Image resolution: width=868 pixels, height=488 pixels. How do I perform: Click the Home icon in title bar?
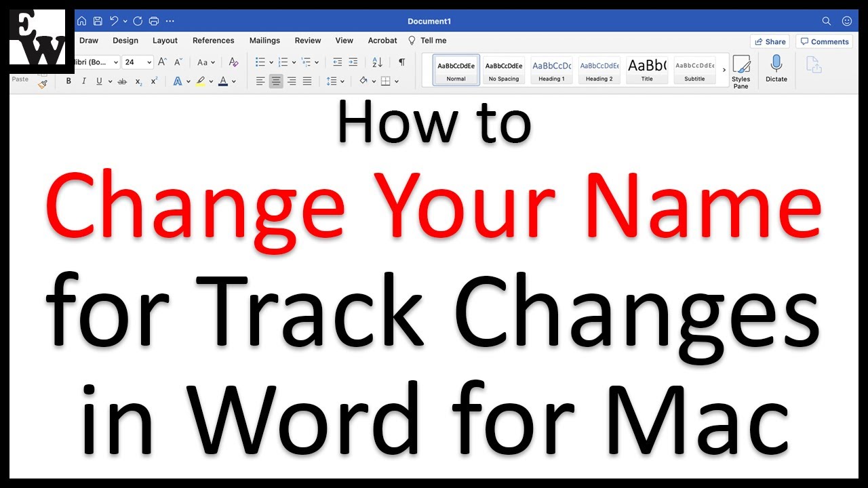[x=81, y=21]
